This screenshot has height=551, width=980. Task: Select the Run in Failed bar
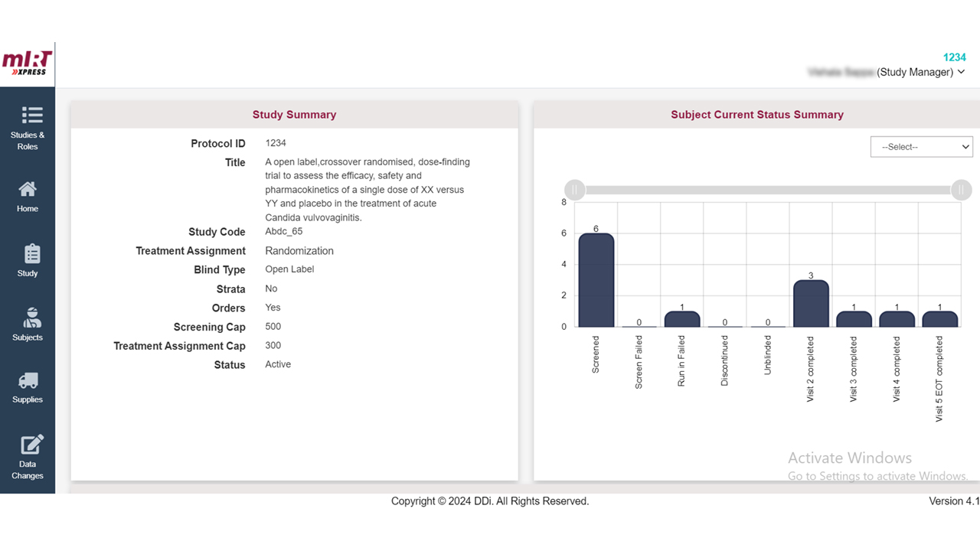pos(681,319)
